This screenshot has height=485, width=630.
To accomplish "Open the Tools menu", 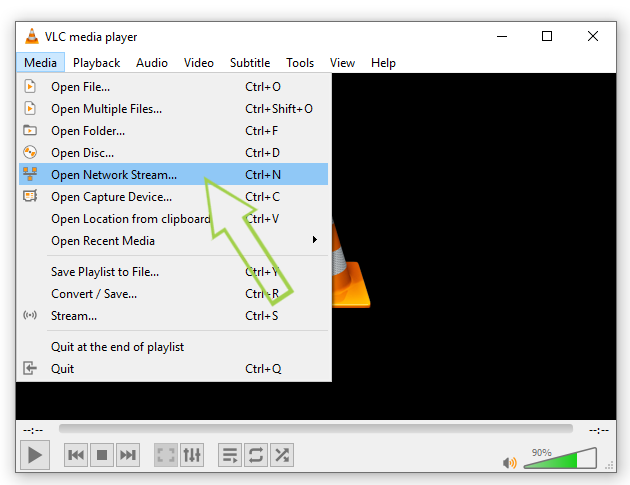I will tap(300, 63).
